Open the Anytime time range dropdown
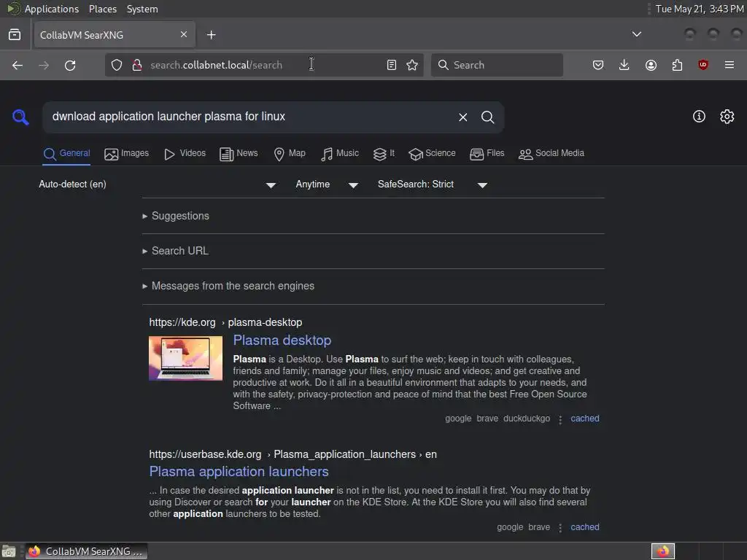The height and width of the screenshot is (560, 747). [327, 184]
